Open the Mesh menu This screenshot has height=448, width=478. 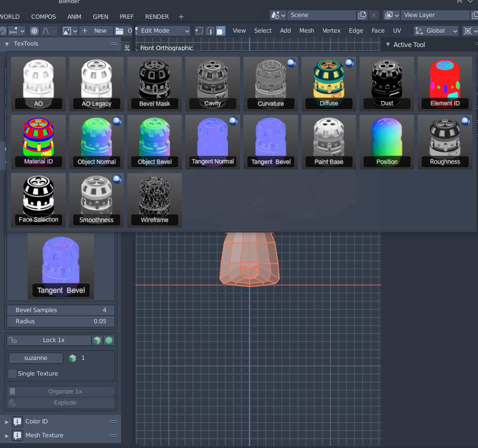(306, 30)
